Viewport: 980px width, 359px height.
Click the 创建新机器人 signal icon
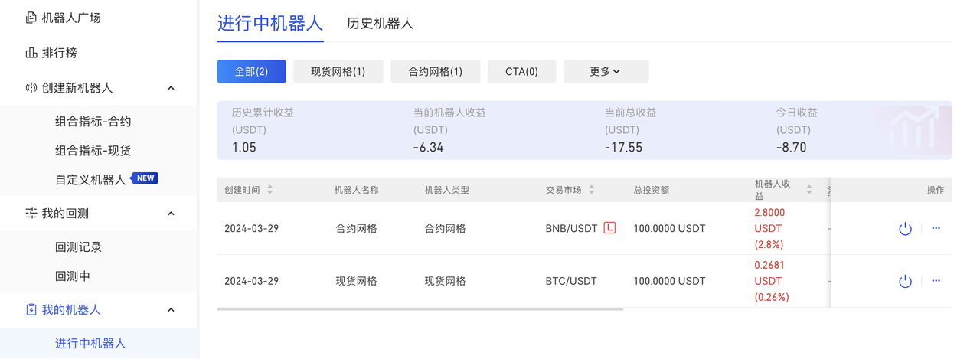tap(31, 88)
